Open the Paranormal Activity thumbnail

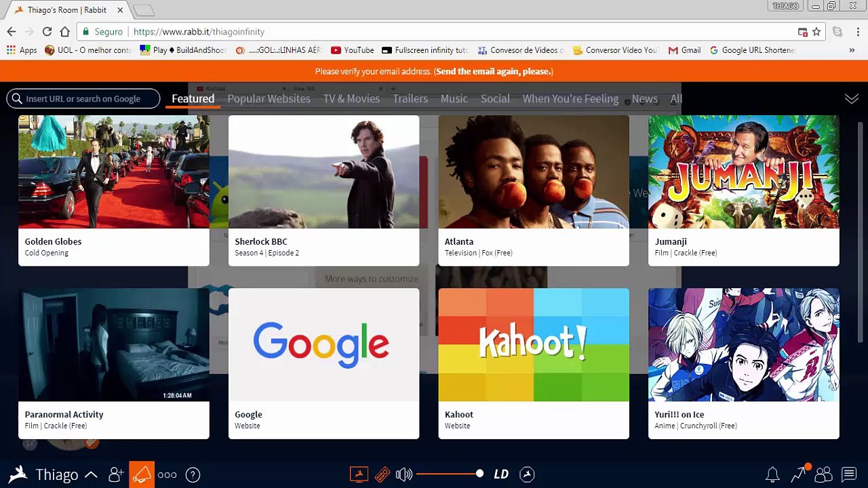click(114, 344)
